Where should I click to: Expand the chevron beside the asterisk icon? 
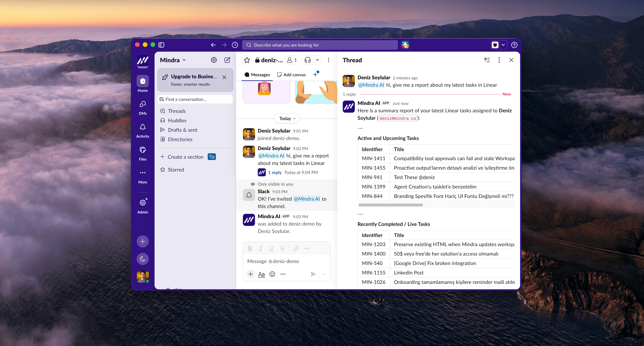coord(503,45)
